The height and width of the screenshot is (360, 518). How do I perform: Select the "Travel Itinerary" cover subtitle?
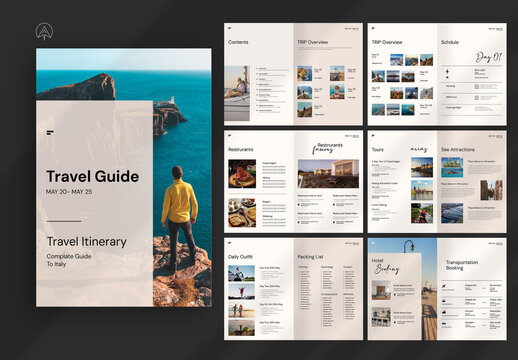87,242
